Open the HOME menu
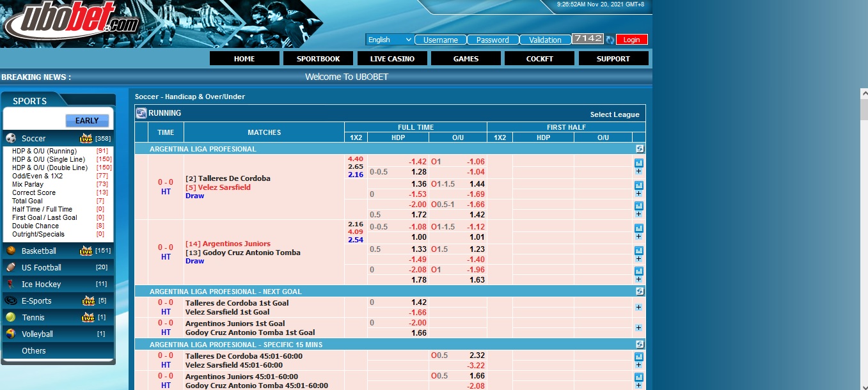Viewport: 868px width, 390px height. (x=244, y=58)
